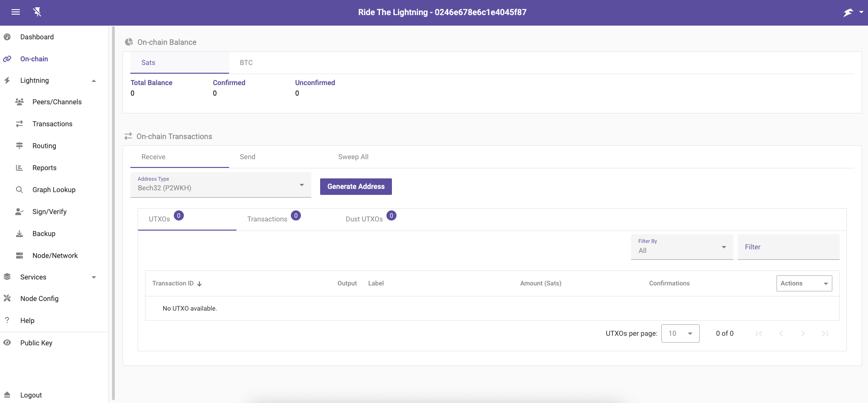Screen dimensions: 868x403
Task: Click the Label column header
Action: [376, 284]
